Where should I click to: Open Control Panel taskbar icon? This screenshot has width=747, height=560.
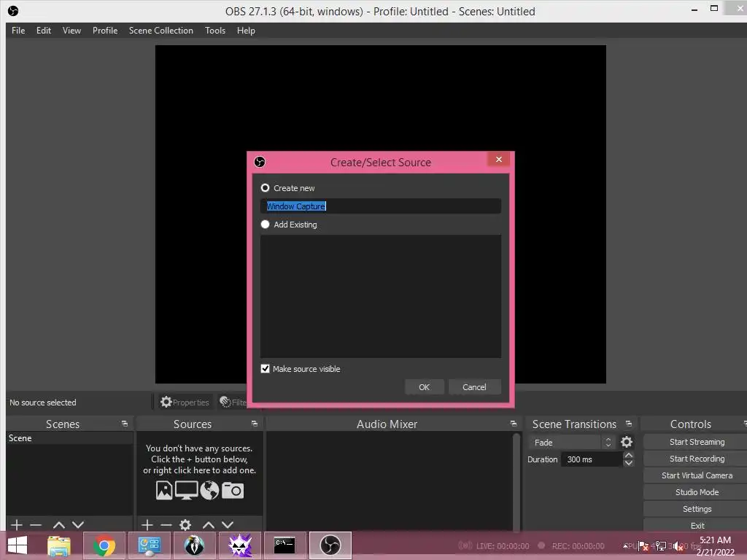click(x=149, y=545)
